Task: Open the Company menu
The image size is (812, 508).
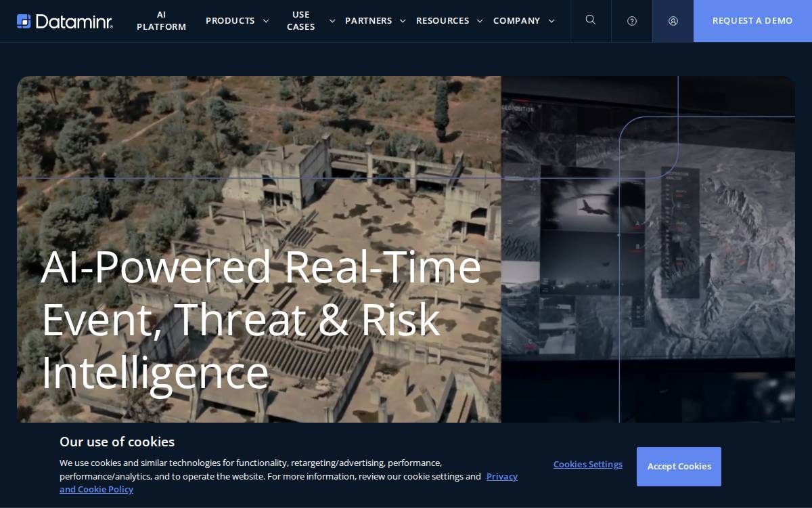Action: (x=517, y=20)
